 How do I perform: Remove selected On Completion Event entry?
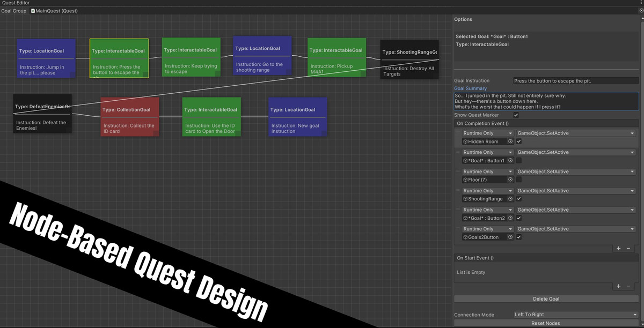coord(628,248)
